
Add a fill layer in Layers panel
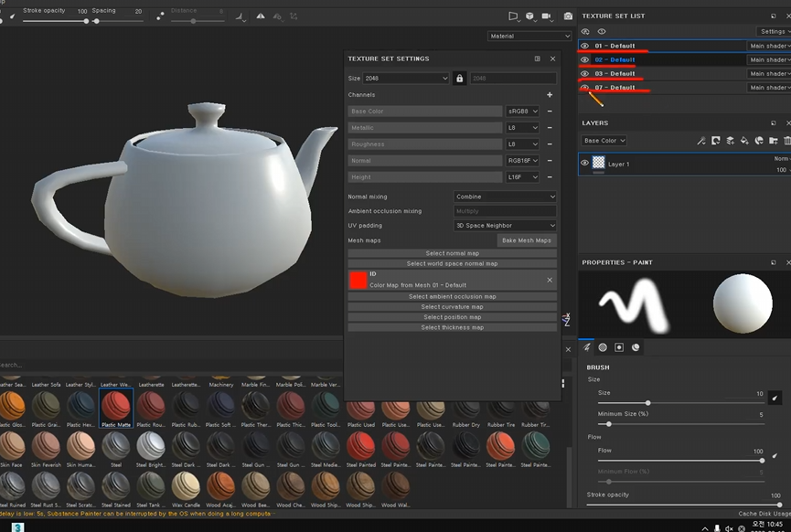(744, 141)
